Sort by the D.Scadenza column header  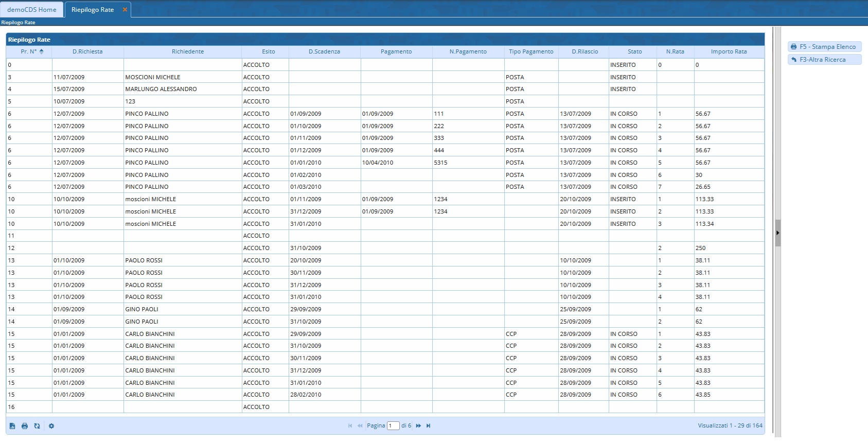(x=324, y=51)
